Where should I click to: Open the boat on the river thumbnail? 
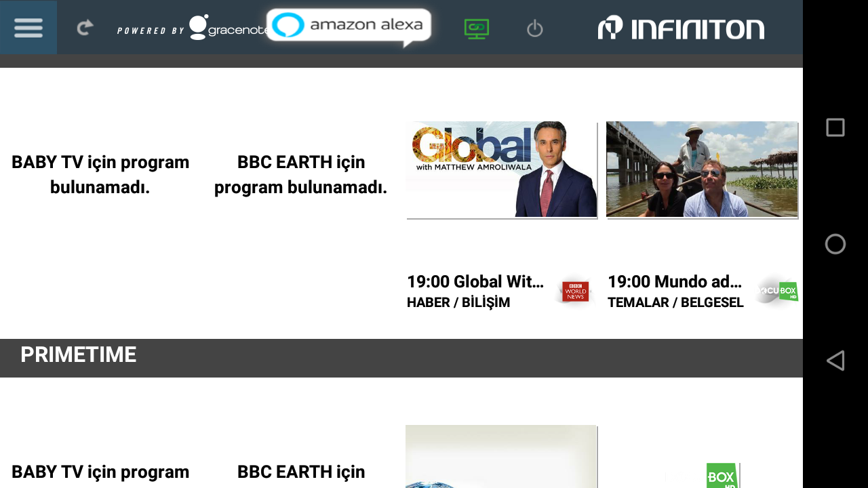pyautogui.click(x=702, y=169)
